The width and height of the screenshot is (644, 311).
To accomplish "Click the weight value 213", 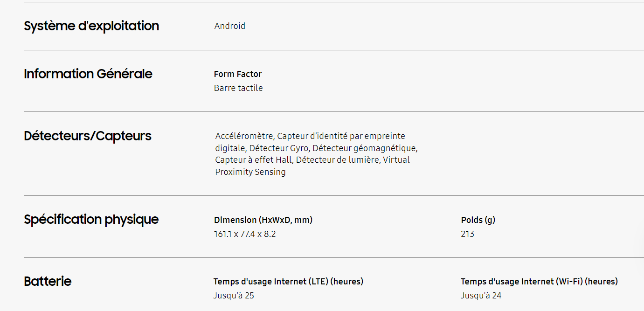I will (467, 234).
